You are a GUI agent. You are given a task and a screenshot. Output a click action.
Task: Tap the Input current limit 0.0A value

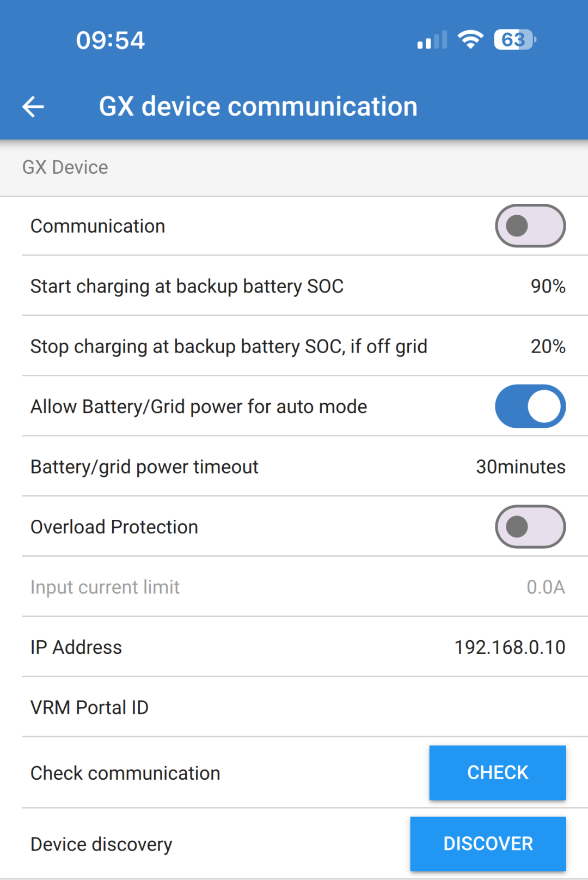click(x=546, y=587)
